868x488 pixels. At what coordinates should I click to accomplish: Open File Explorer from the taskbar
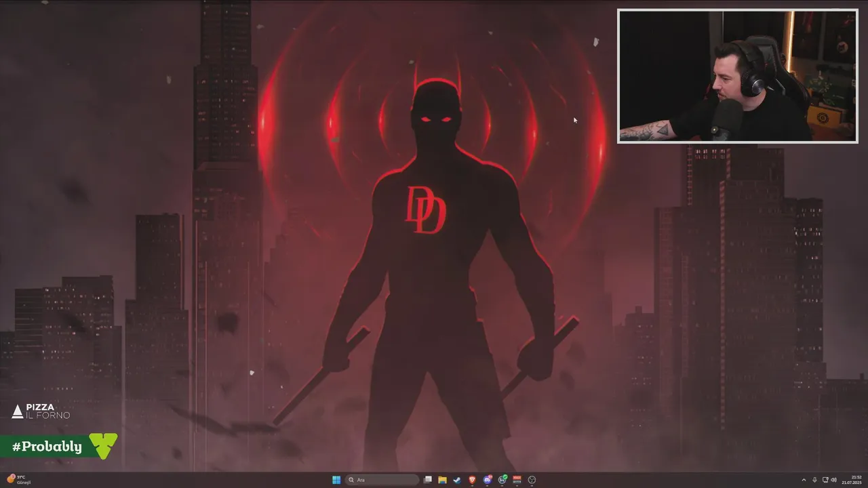(442, 480)
